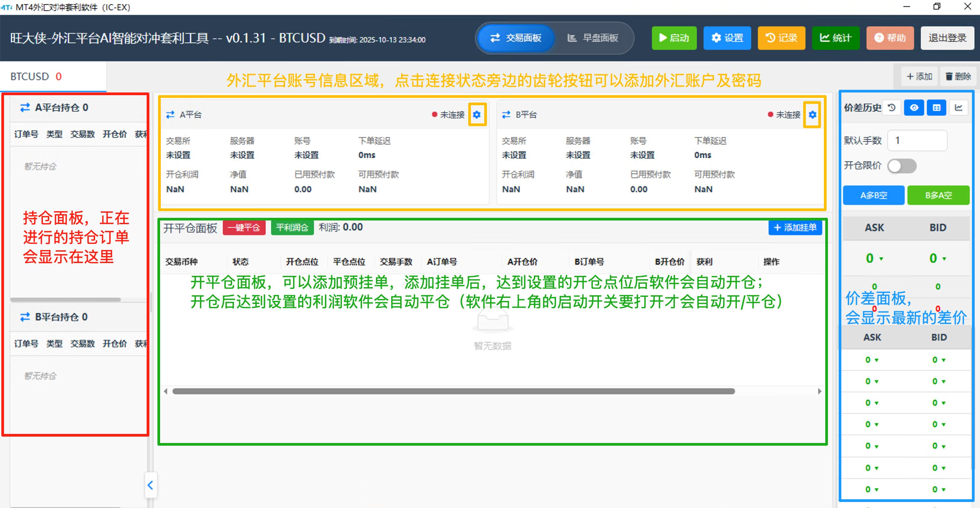Viewport: 980px width, 508px height.
Task: Open B平台 account settings gear
Action: (812, 115)
